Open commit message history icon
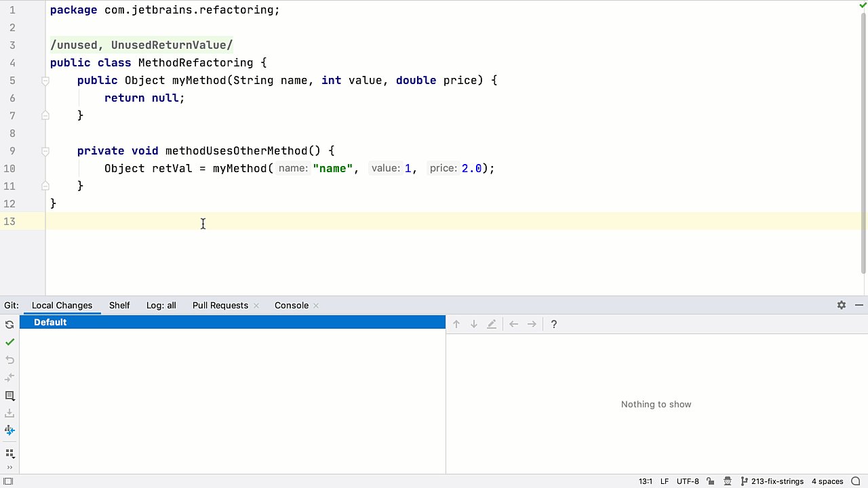The height and width of the screenshot is (488, 868). click(x=9, y=396)
